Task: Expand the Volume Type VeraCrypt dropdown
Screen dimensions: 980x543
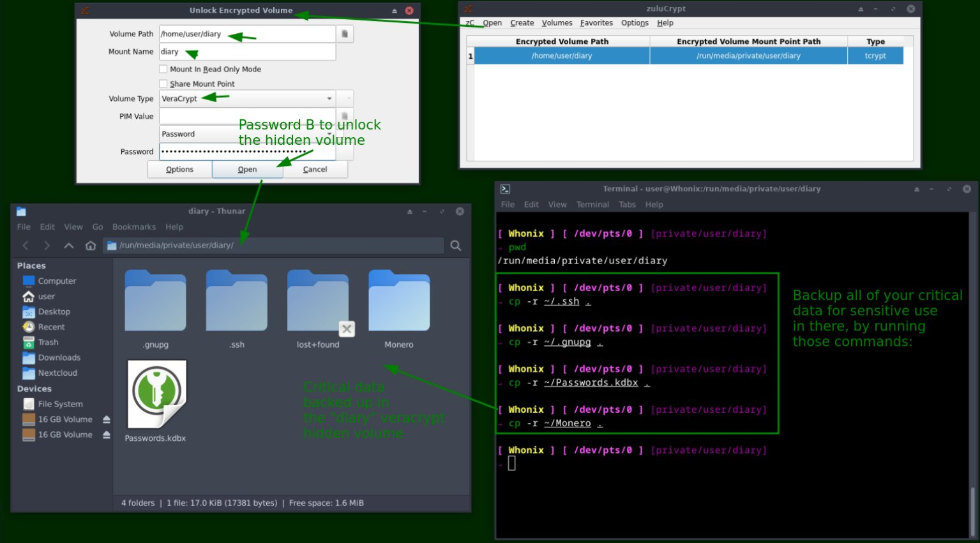Action: point(247,98)
